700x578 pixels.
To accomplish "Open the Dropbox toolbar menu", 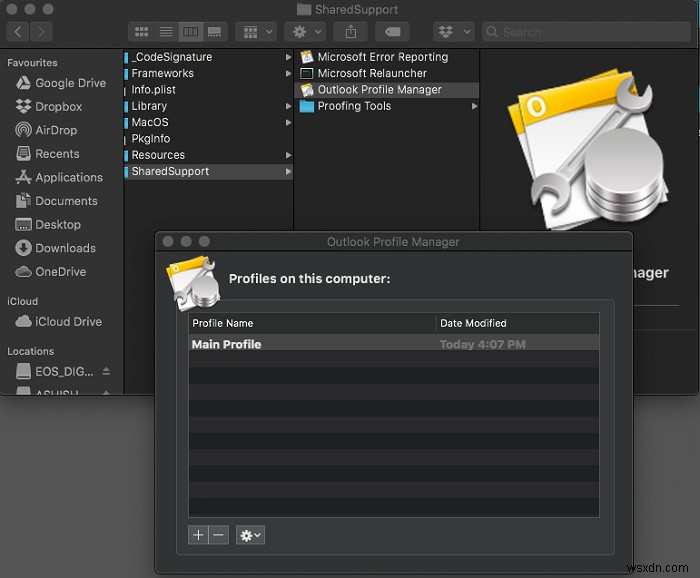I will 455,32.
